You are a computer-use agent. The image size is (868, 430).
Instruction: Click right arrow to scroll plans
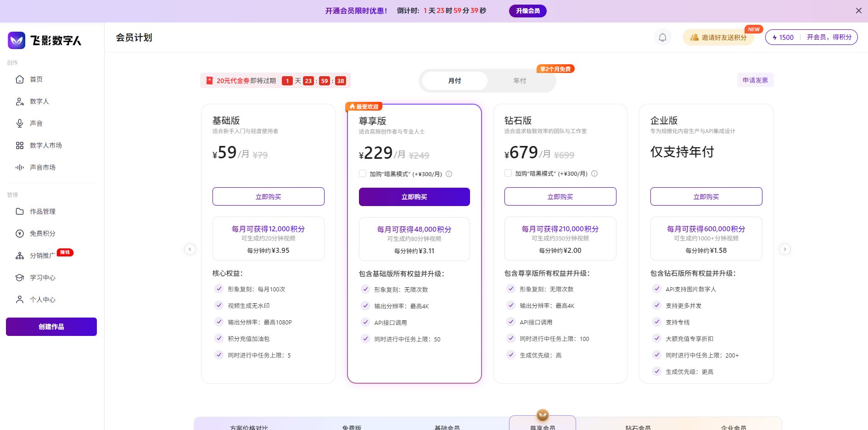tap(785, 249)
